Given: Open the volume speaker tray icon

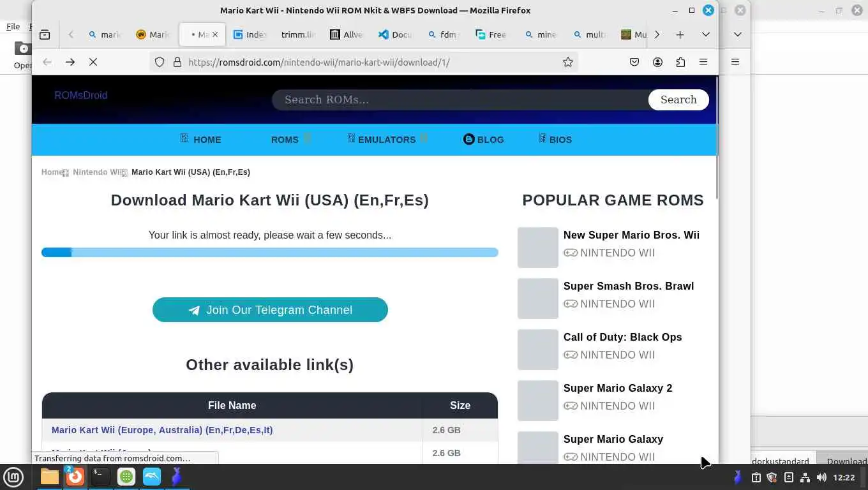Looking at the screenshot, I should (821, 477).
